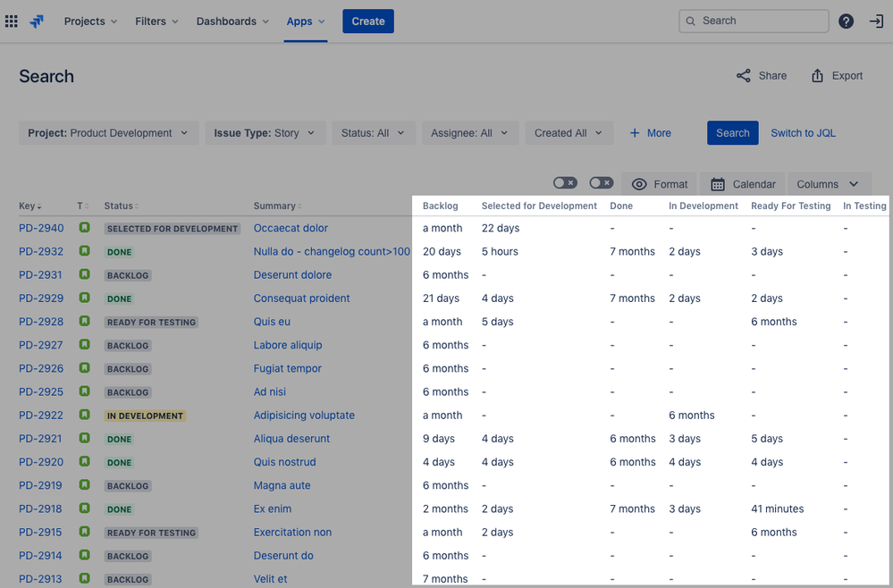This screenshot has height=588, width=893.
Task: Open issue PD-2940 key link
Action: [x=41, y=228]
